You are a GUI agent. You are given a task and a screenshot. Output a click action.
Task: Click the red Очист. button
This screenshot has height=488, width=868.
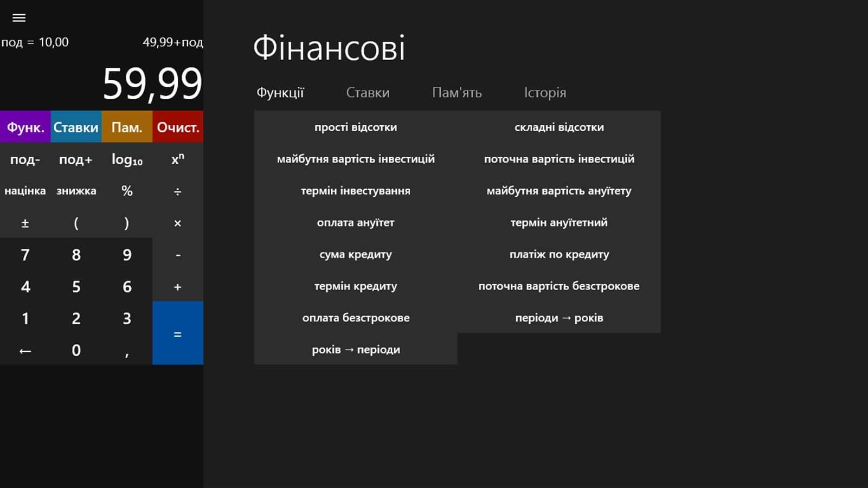coord(178,127)
